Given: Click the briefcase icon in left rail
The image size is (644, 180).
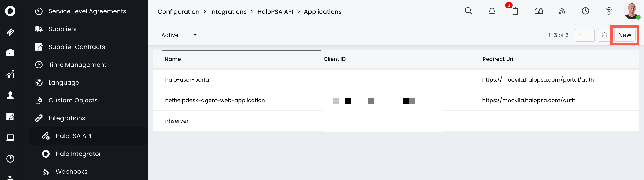Looking at the screenshot, I should click(x=10, y=53).
